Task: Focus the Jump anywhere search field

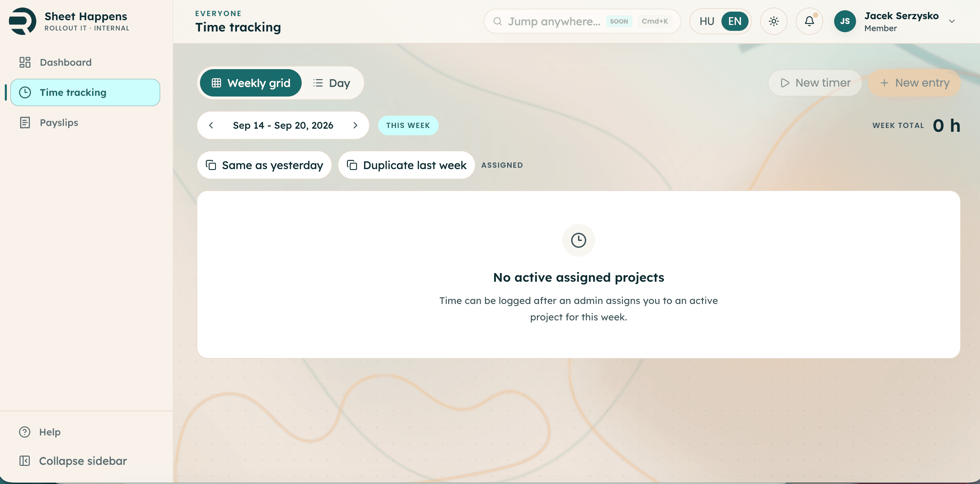Action: [582, 21]
